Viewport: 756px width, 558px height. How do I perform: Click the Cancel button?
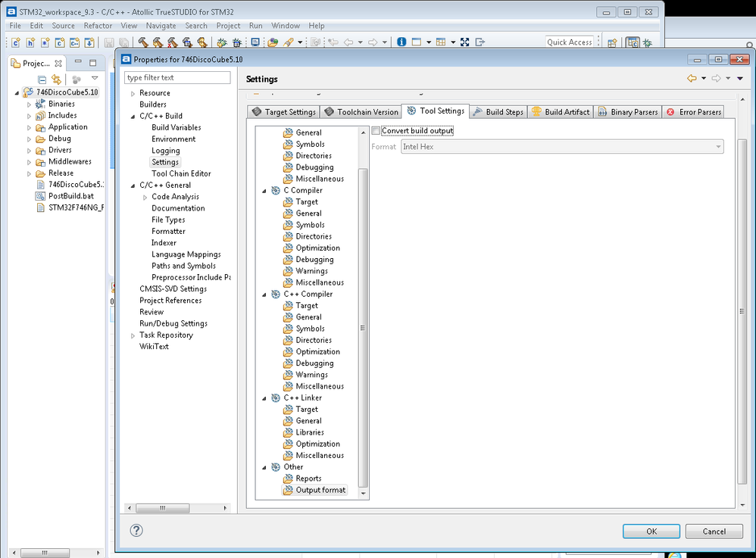click(714, 531)
